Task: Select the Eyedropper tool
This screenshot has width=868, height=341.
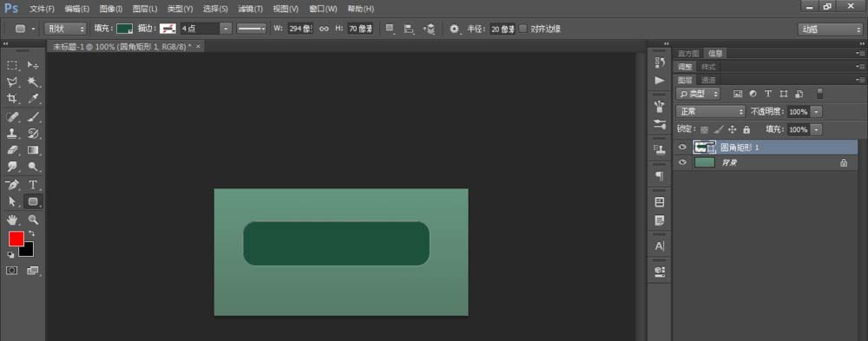Action: (33, 99)
